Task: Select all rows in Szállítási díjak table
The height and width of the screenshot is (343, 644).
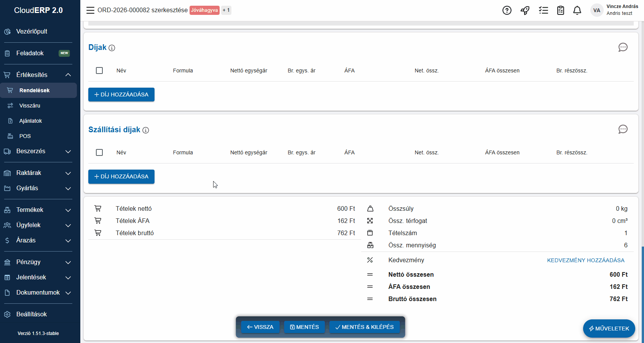Action: click(x=99, y=152)
